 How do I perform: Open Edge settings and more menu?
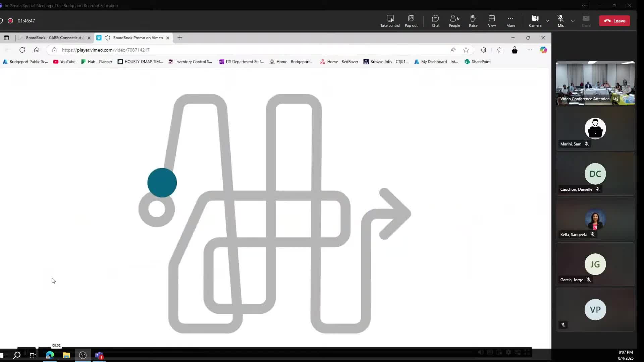530,50
